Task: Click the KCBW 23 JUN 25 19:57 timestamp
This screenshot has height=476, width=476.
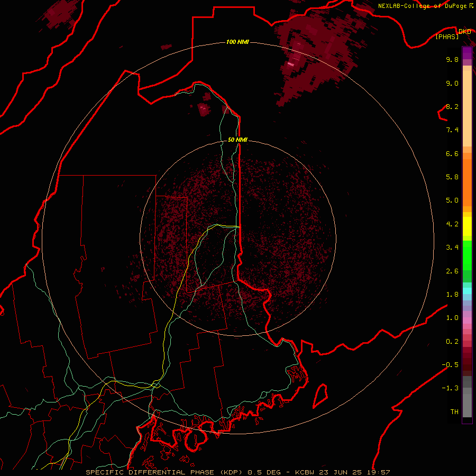Action: pyautogui.click(x=343, y=472)
